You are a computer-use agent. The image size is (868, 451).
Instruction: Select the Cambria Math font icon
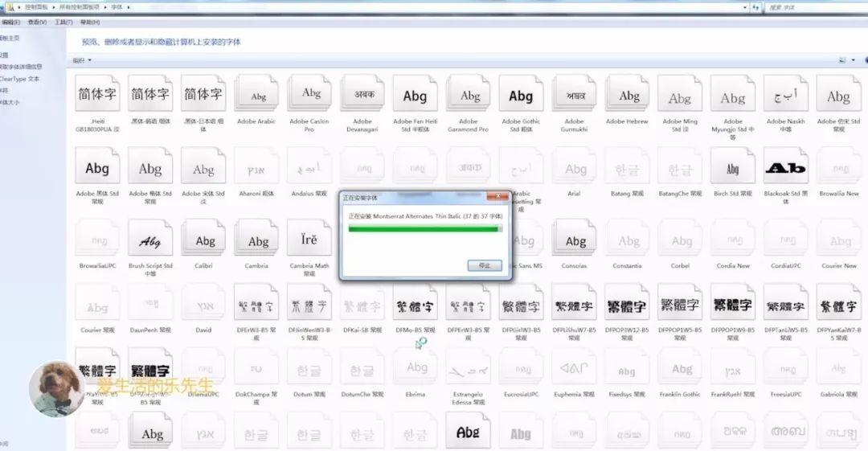click(309, 238)
